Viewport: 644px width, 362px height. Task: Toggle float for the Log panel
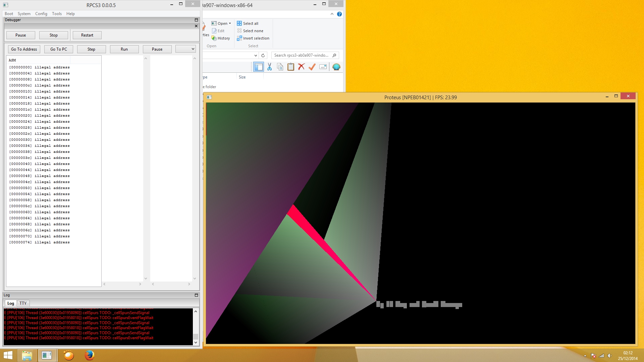(196, 295)
